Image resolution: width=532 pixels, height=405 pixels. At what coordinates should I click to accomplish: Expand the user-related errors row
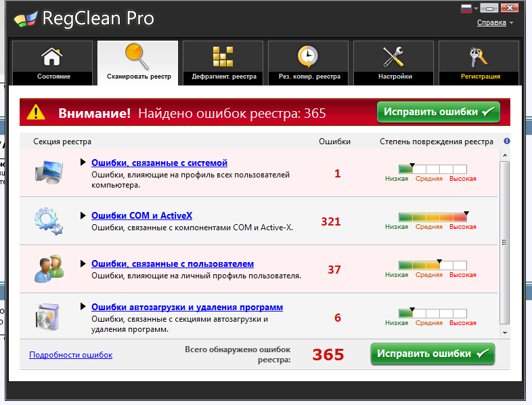click(x=83, y=263)
